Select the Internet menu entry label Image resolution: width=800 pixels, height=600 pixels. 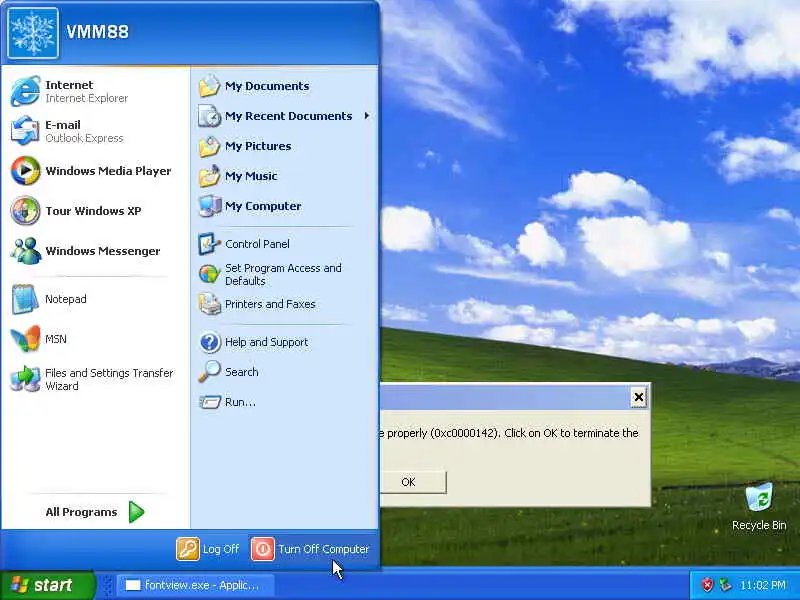69,85
